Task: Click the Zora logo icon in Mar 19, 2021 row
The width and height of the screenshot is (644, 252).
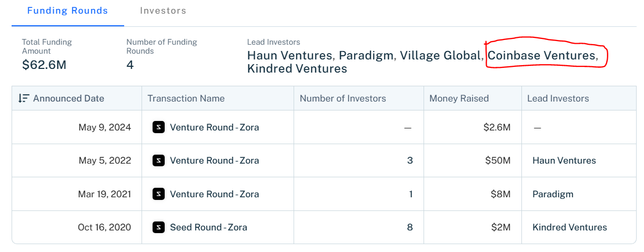Action: click(x=158, y=194)
